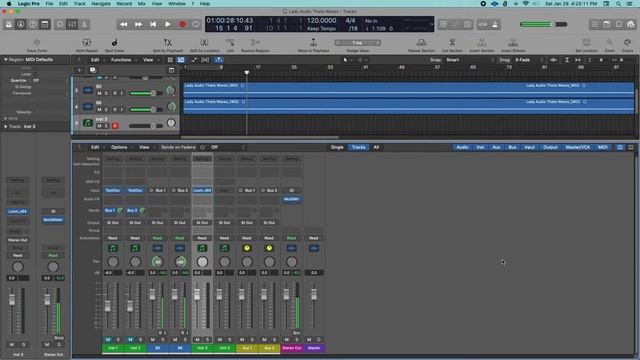Open the Track menu
Viewport: 640px width, 360px height.
[80, 4]
